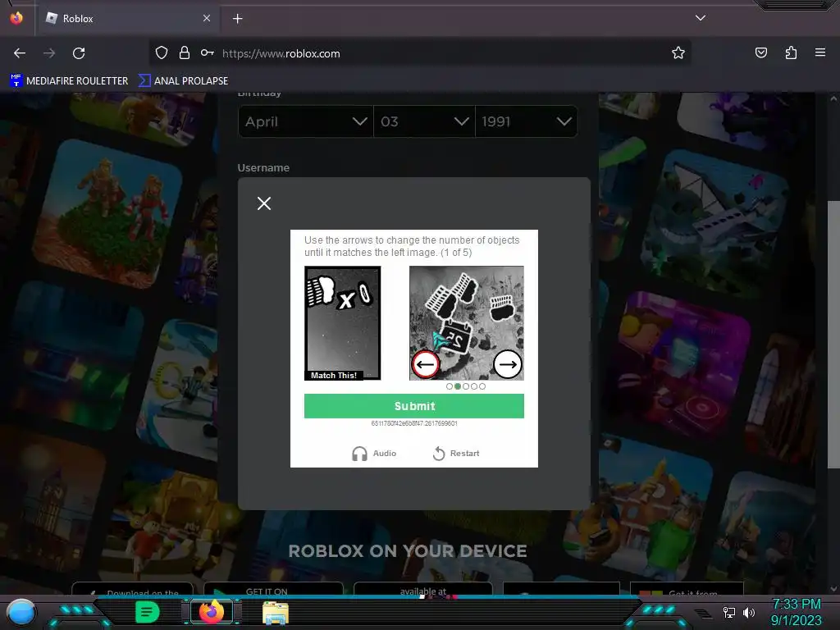Open the tracking protection shield icon
This screenshot has width=840, height=630.
click(162, 53)
